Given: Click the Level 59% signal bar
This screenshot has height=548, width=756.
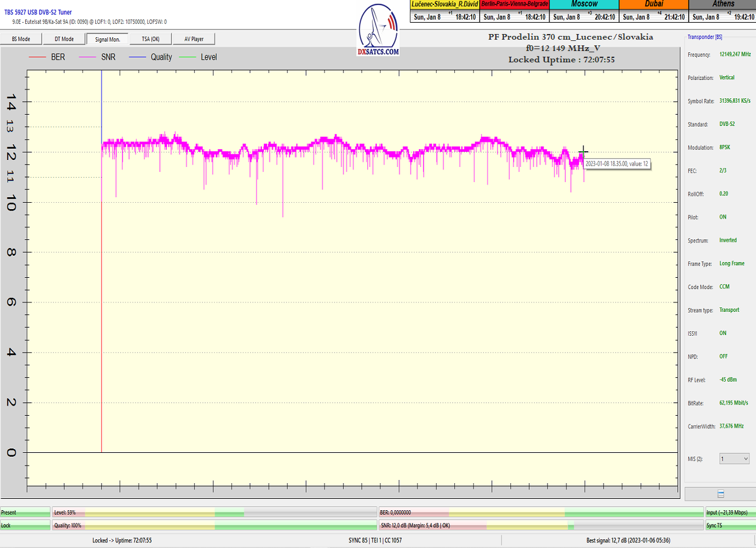Looking at the screenshot, I should click(x=214, y=513).
